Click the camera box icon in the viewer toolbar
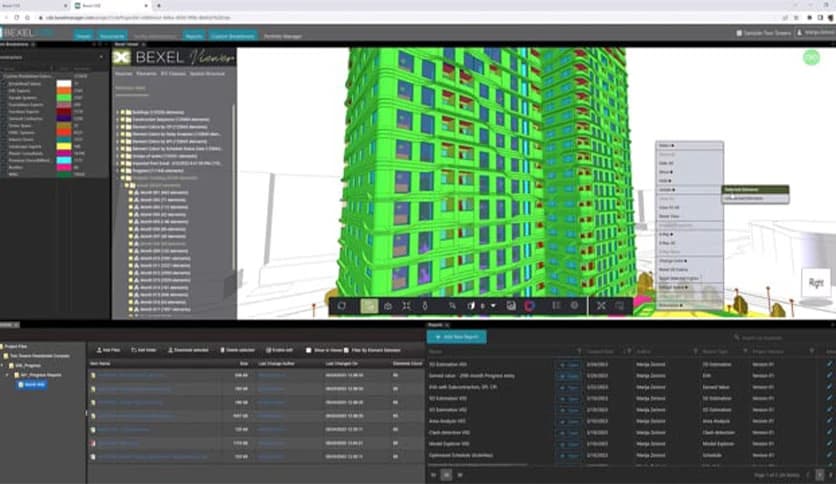 [388, 305]
